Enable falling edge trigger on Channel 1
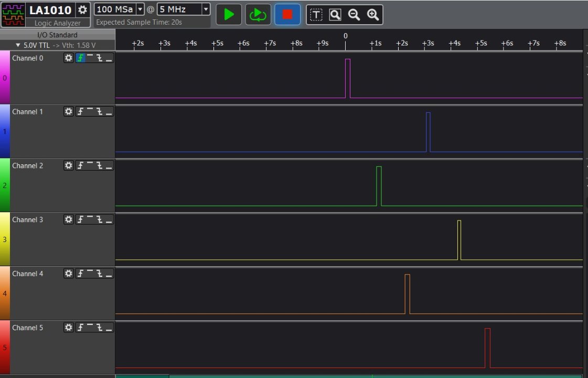The image size is (588, 378). (x=100, y=112)
